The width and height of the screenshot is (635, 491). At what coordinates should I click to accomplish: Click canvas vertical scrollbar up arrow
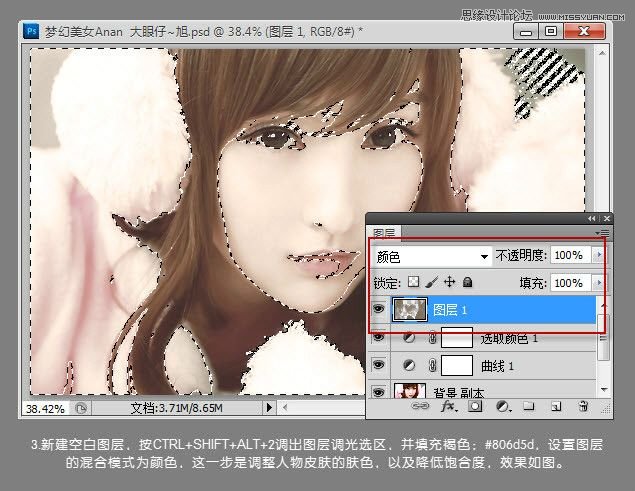pyautogui.click(x=602, y=53)
